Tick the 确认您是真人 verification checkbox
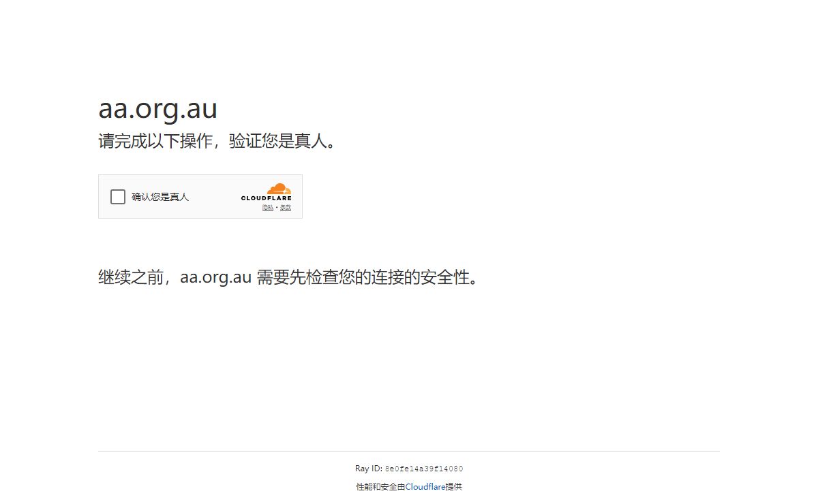This screenshot has width=818, height=504. (118, 197)
